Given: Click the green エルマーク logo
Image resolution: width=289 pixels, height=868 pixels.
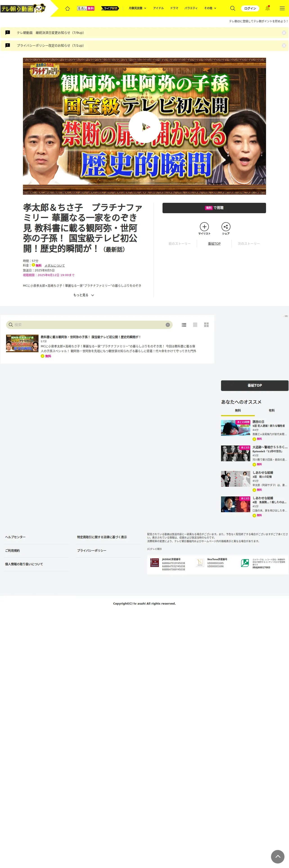Looking at the screenshot, I should (x=245, y=563).
